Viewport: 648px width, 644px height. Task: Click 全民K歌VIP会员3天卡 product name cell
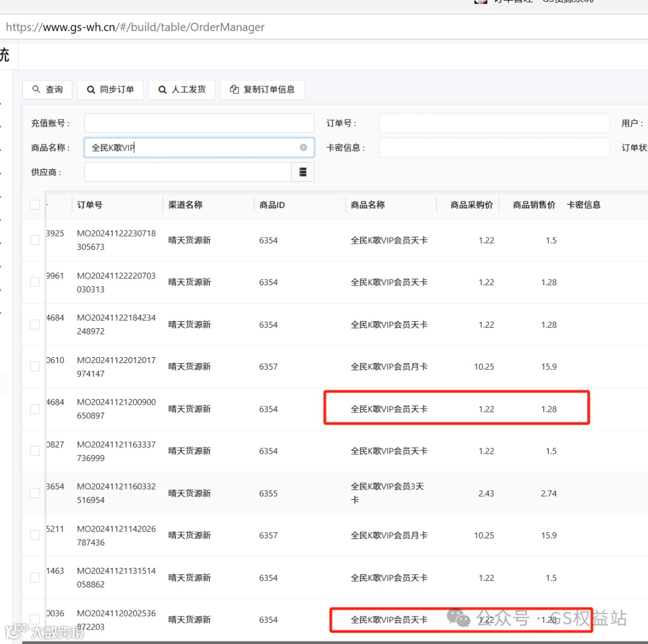tap(387, 493)
